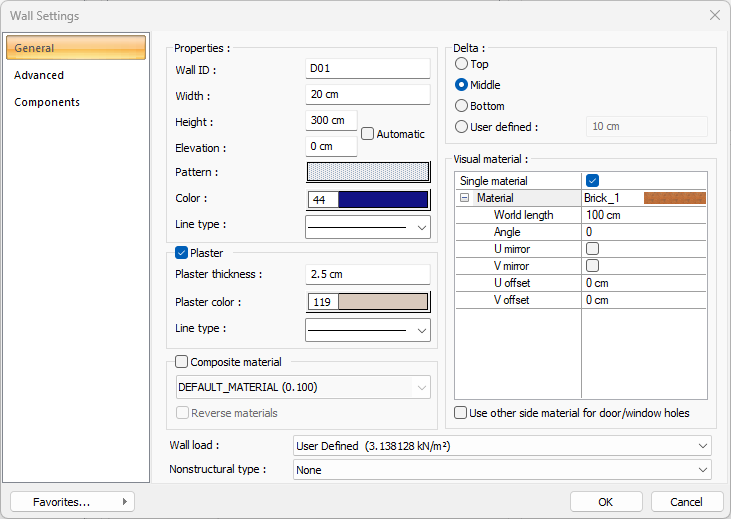Image resolution: width=731 pixels, height=519 pixels.
Task: Click the Wall ID input field
Action: pyautogui.click(x=367, y=69)
